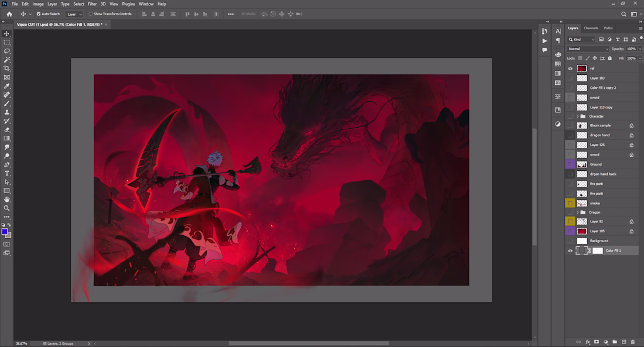This screenshot has height=347, width=644.
Task: Enable Show Transform Controls checkbox
Action: (91, 14)
